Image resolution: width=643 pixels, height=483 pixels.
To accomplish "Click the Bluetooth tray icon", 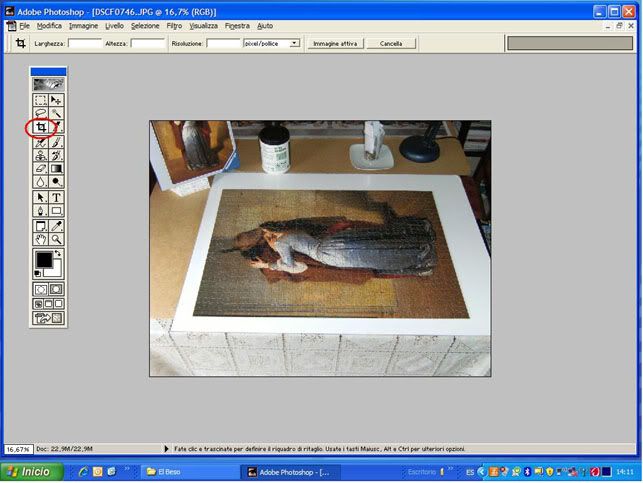I will 527,472.
